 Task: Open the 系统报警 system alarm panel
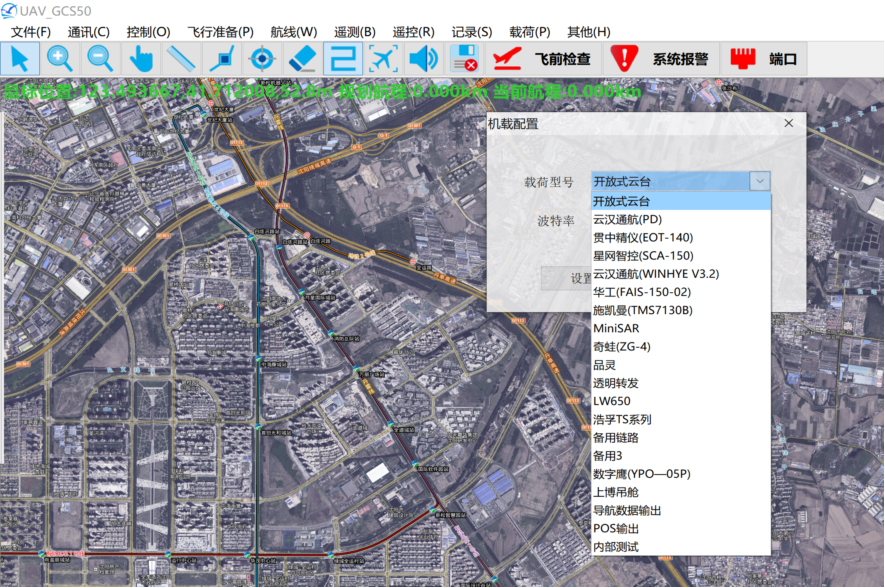tap(660, 59)
